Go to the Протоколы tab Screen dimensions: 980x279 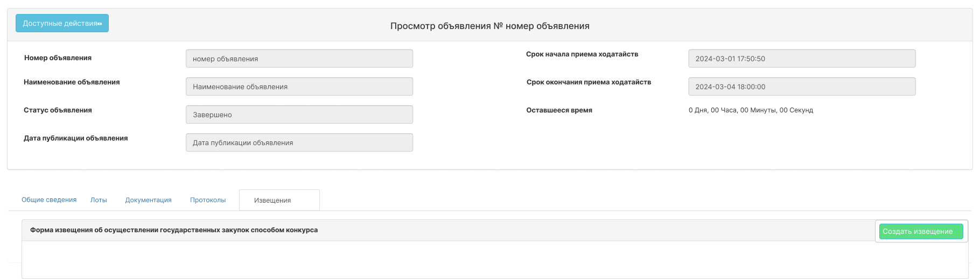coord(208,200)
